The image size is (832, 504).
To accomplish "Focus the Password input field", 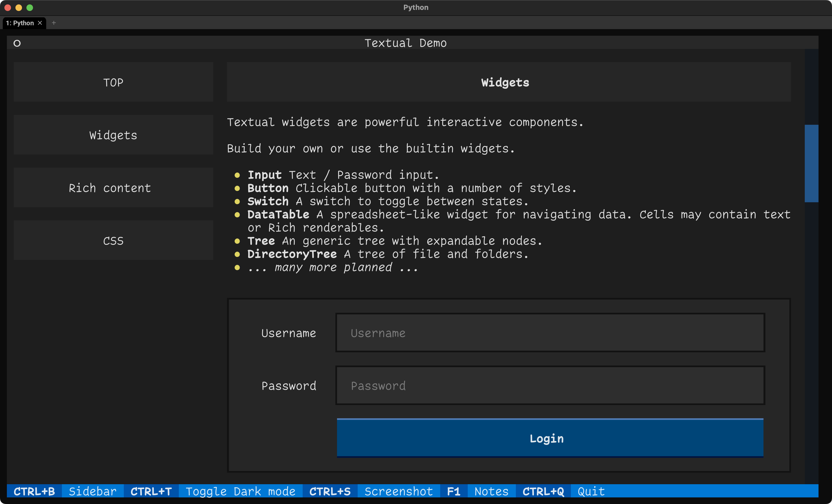I will (550, 386).
